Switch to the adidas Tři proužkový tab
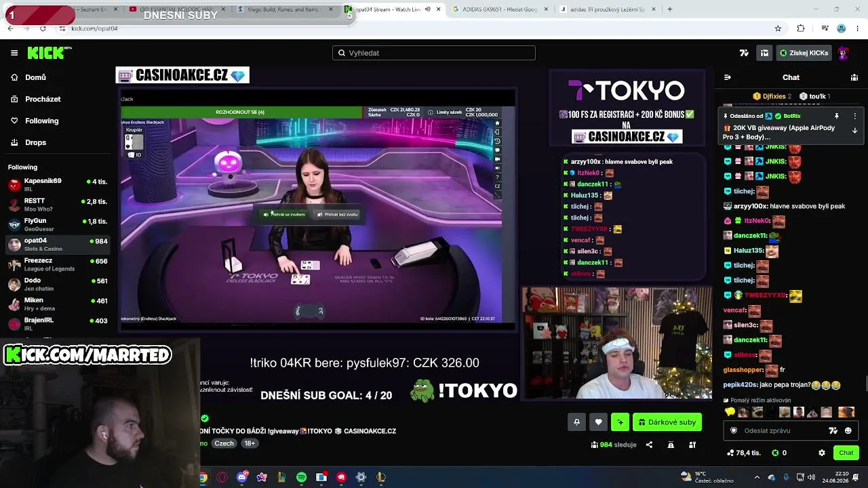Image resolution: width=868 pixels, height=488 pixels. pos(607,9)
